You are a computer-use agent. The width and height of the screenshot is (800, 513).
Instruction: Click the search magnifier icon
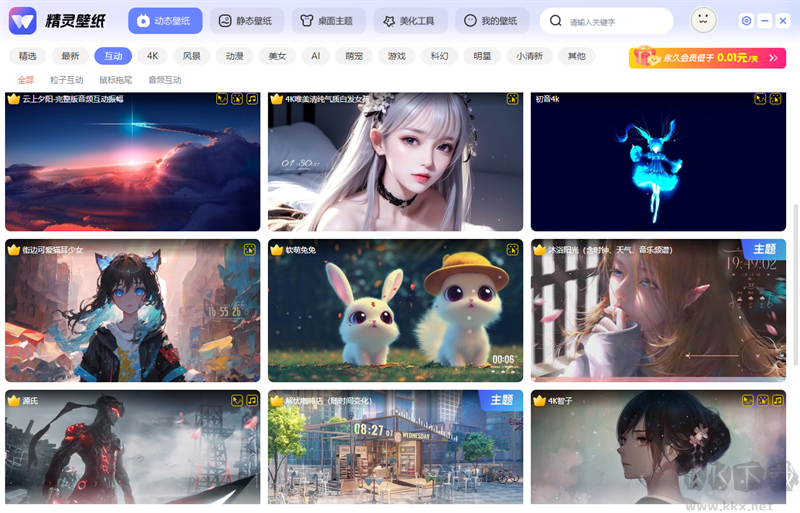pyautogui.click(x=556, y=21)
